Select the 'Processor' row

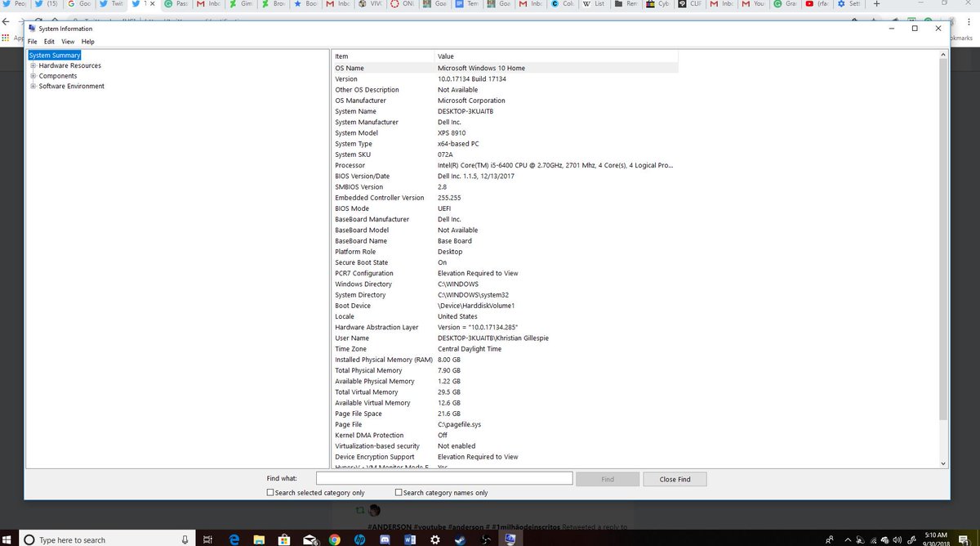tap(505, 165)
